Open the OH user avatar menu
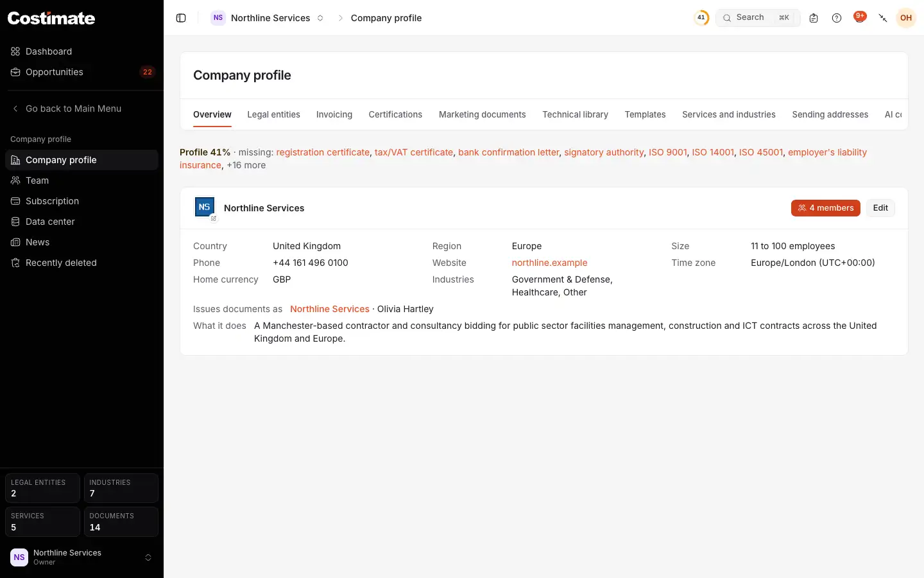Viewport: 924px width, 578px height. (906, 18)
